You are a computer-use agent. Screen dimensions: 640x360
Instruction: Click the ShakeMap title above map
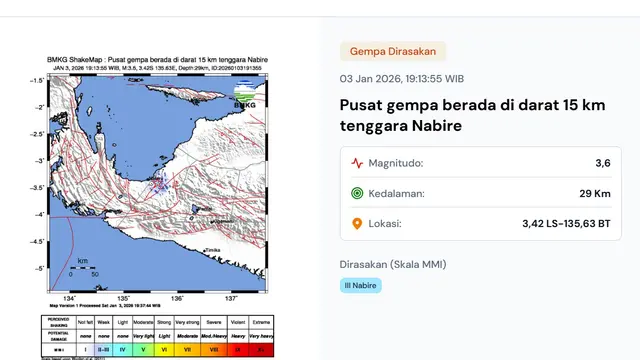(157, 60)
